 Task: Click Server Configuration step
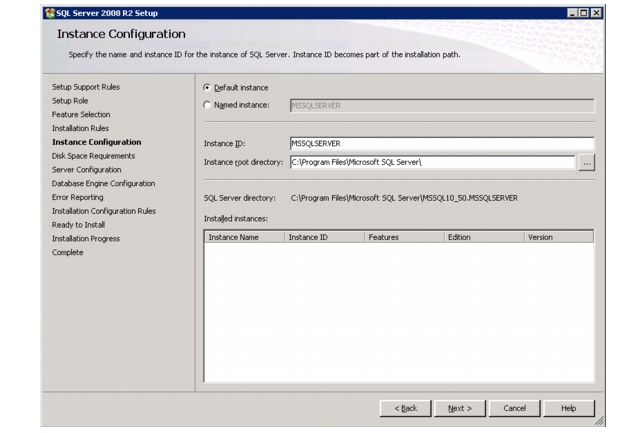(87, 170)
